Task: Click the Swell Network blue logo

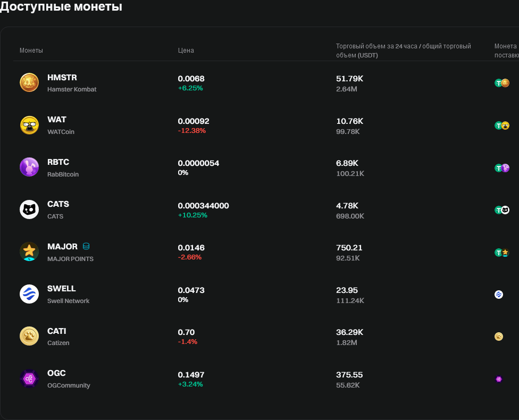Action: coord(29,294)
